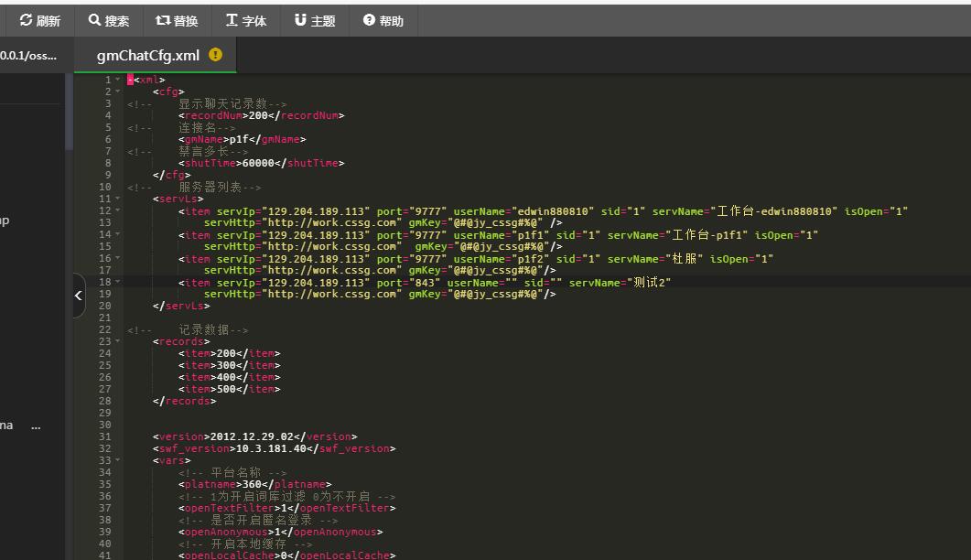Click the yellow warning icon on gmChatCfg.xml tab

pyautogui.click(x=215, y=55)
